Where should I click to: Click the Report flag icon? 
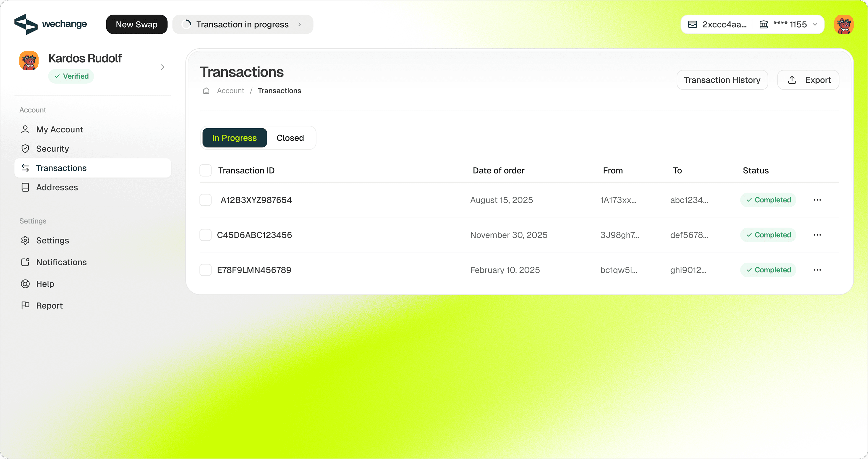pyautogui.click(x=25, y=306)
